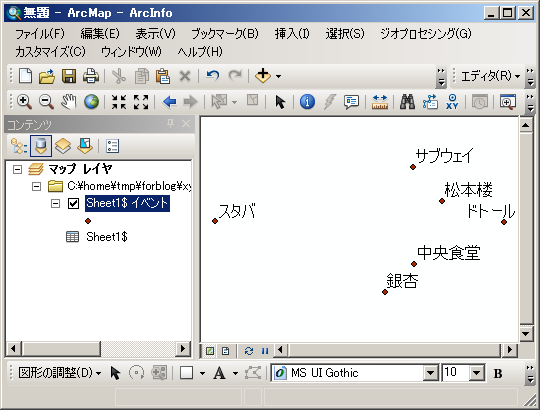This screenshot has width=540, height=410.
Task: Click the rectangle fill color swatch
Action: [x=186, y=373]
